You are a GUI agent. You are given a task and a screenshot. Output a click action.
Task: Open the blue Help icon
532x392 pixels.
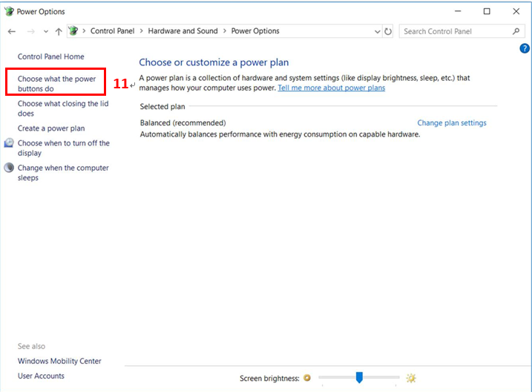[525, 48]
